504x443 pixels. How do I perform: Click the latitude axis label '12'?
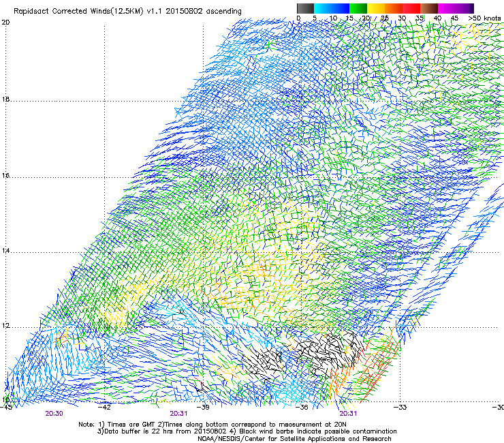tap(5, 326)
